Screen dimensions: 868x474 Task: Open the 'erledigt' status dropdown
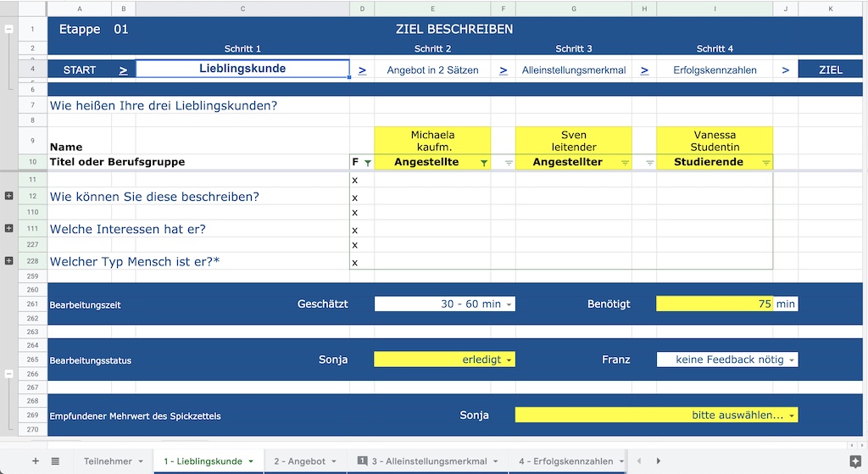point(509,360)
